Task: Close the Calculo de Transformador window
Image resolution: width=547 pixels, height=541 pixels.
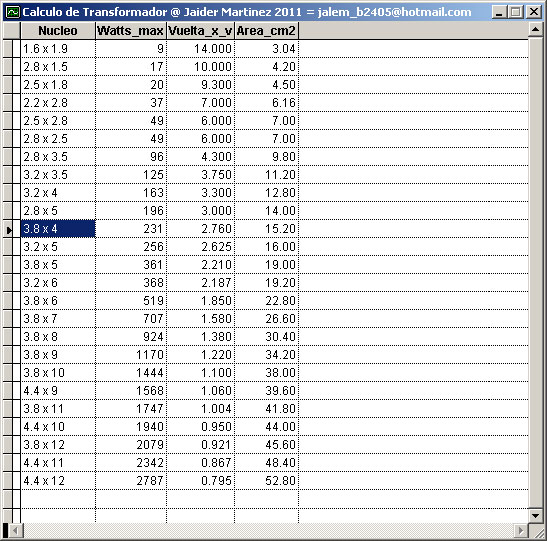Action: tap(534, 13)
